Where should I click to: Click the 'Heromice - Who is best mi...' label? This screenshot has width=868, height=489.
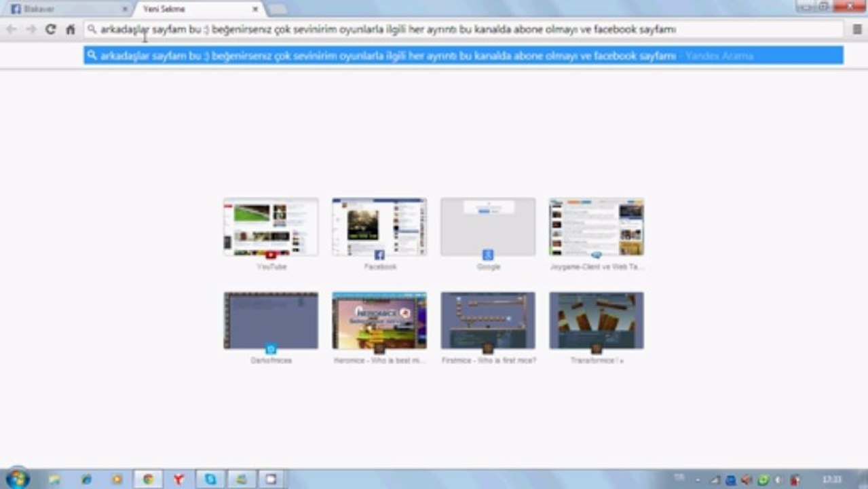(379, 361)
